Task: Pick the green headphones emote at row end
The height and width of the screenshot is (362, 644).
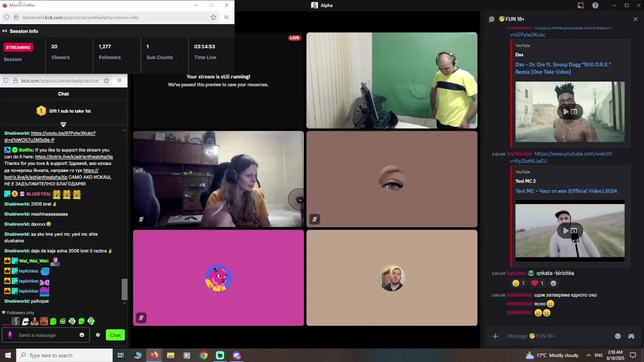Action: pos(91,321)
